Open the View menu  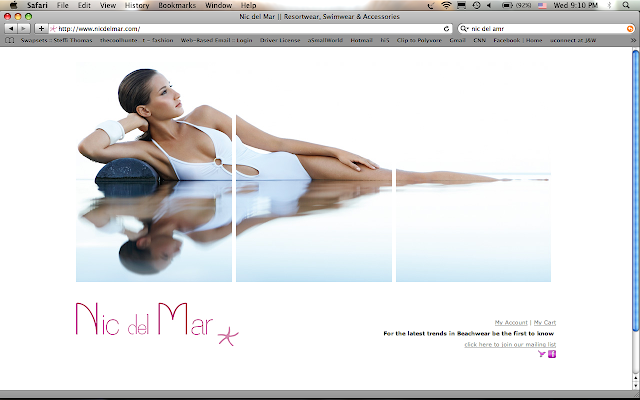108,5
